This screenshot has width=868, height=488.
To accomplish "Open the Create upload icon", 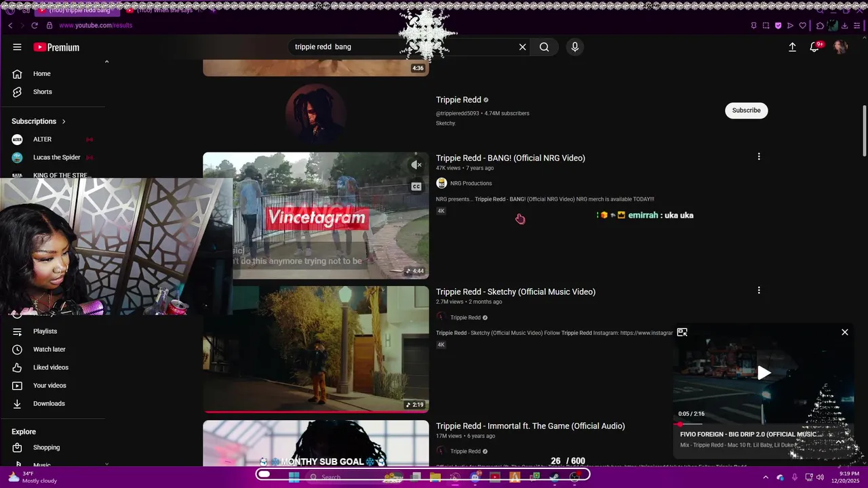I will 792,47.
